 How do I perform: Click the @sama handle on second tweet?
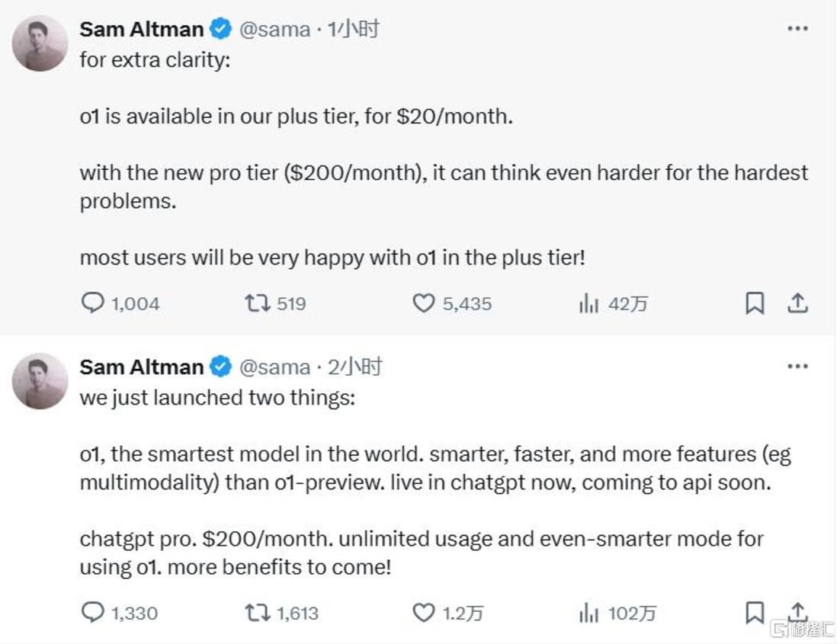(274, 367)
